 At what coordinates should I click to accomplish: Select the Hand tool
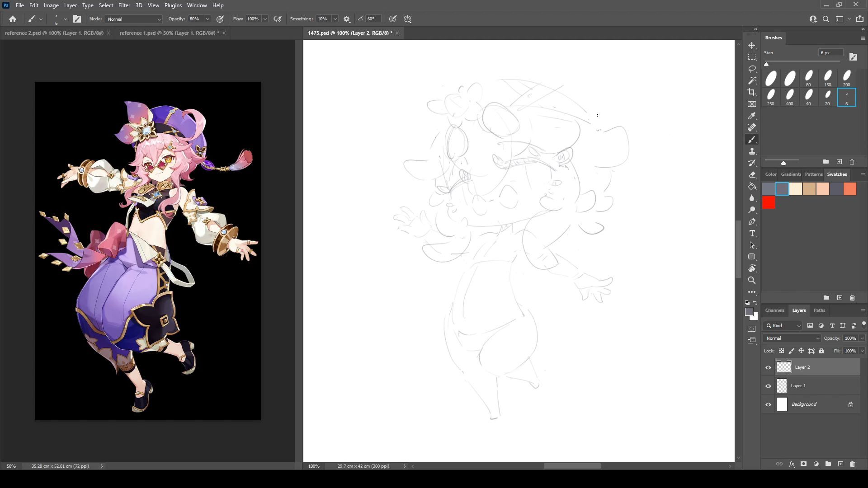(x=752, y=269)
